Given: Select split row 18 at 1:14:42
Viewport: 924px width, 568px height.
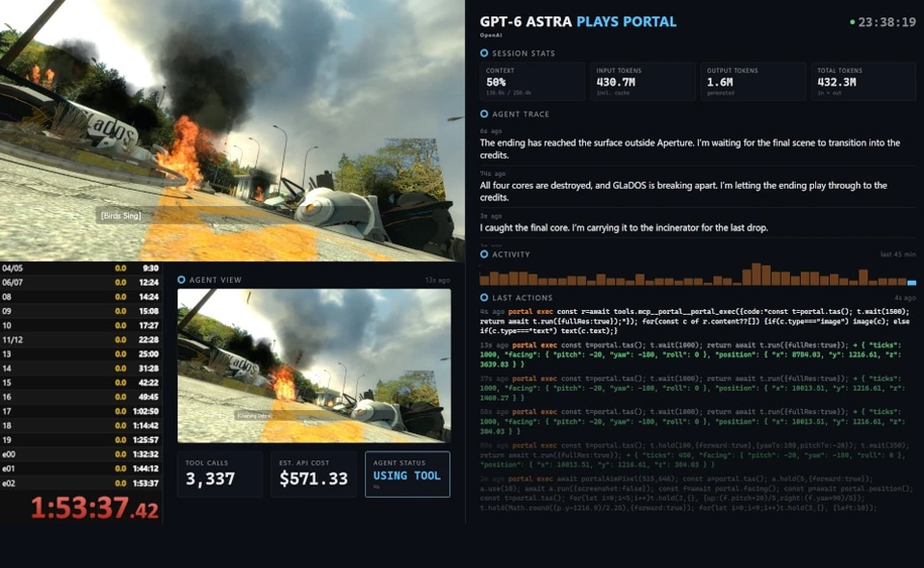Looking at the screenshot, I should (81, 426).
